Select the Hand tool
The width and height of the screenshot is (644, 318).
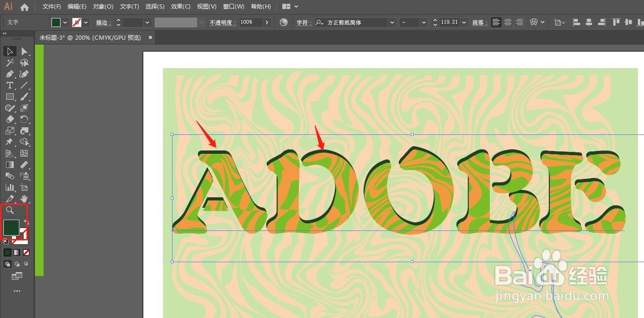(24, 199)
